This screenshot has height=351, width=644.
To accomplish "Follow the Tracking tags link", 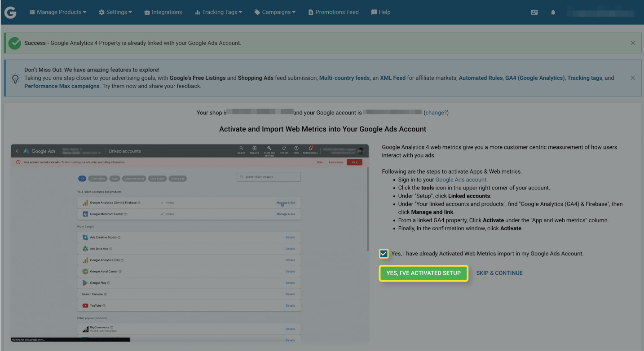I will click(x=585, y=78).
